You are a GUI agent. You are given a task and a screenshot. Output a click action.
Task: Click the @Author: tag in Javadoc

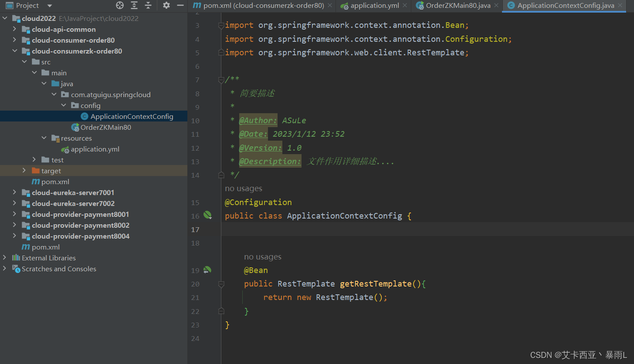[258, 120]
